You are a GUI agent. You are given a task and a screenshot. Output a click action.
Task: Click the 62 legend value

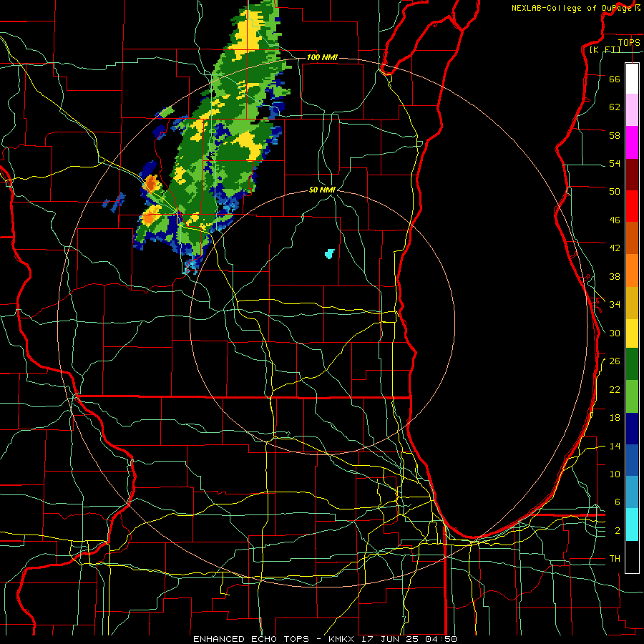(x=615, y=107)
